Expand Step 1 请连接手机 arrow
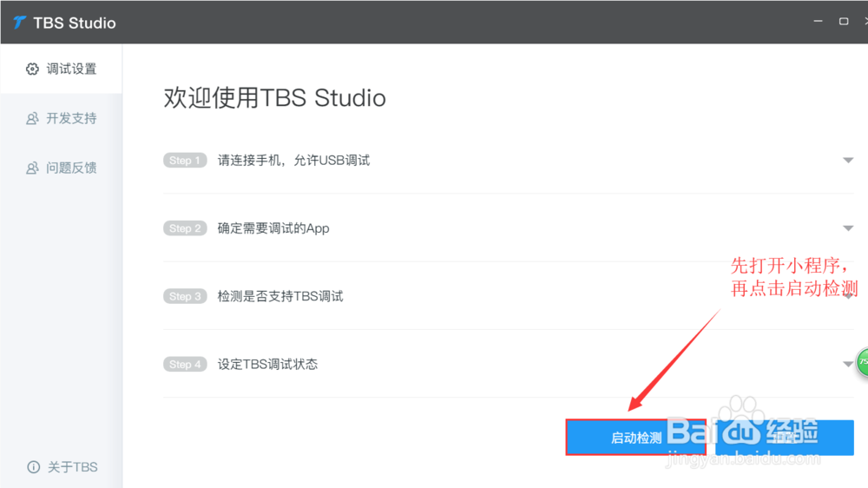 click(848, 160)
